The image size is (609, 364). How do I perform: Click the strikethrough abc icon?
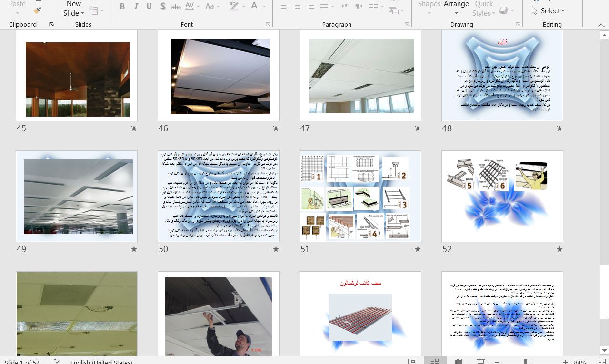click(x=176, y=6)
